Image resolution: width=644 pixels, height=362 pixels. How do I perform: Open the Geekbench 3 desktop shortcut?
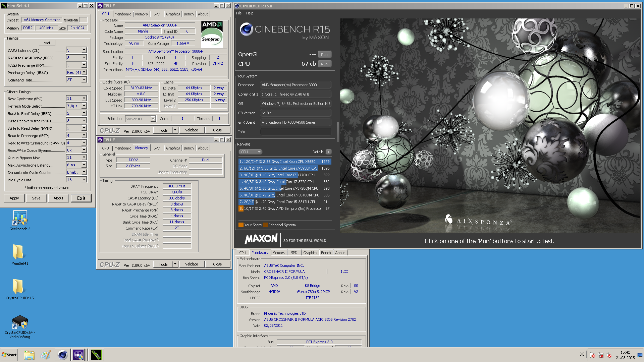(20, 221)
